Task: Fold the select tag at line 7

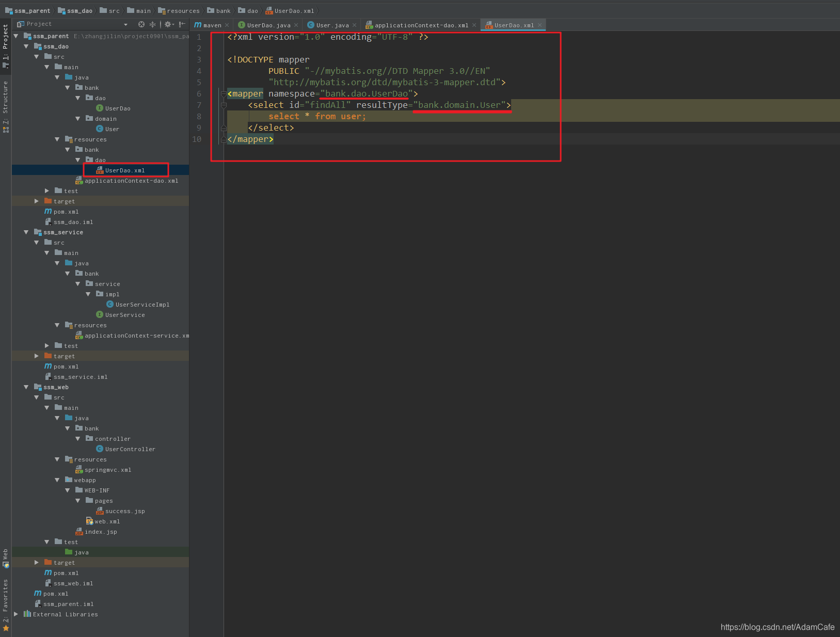Action: click(x=224, y=105)
